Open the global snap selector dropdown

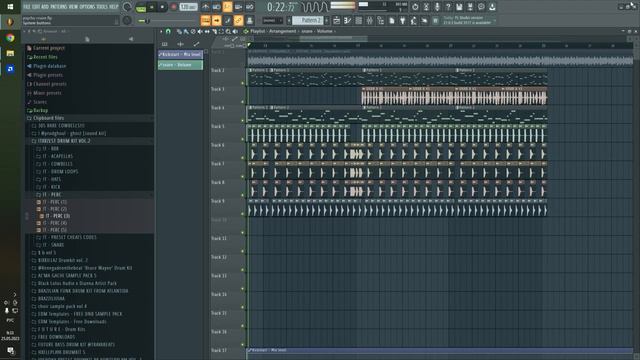click(x=272, y=20)
